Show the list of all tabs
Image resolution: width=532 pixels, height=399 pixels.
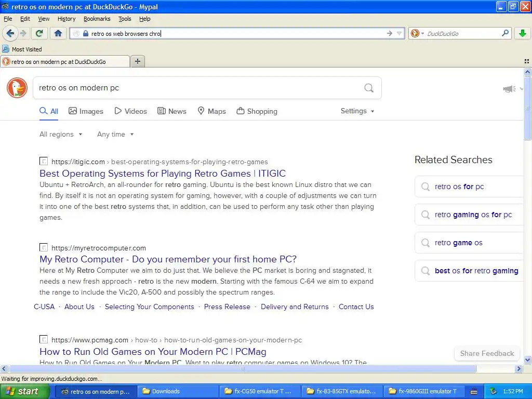click(x=527, y=61)
